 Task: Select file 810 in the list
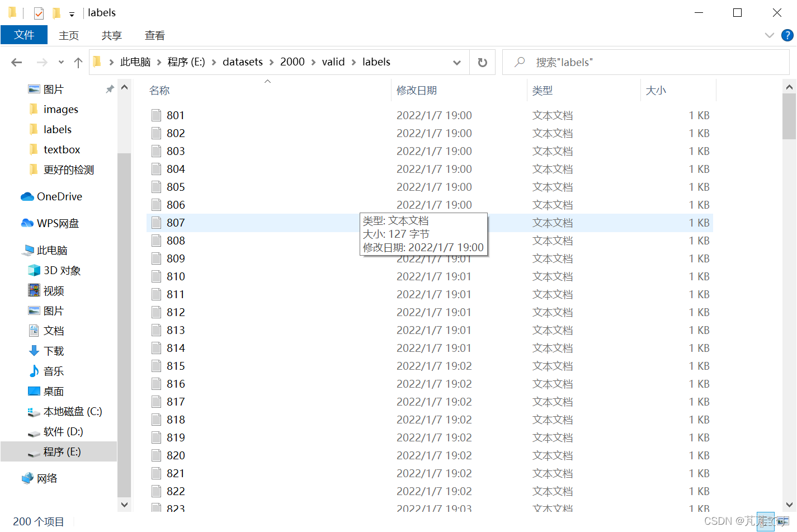tap(430, 276)
